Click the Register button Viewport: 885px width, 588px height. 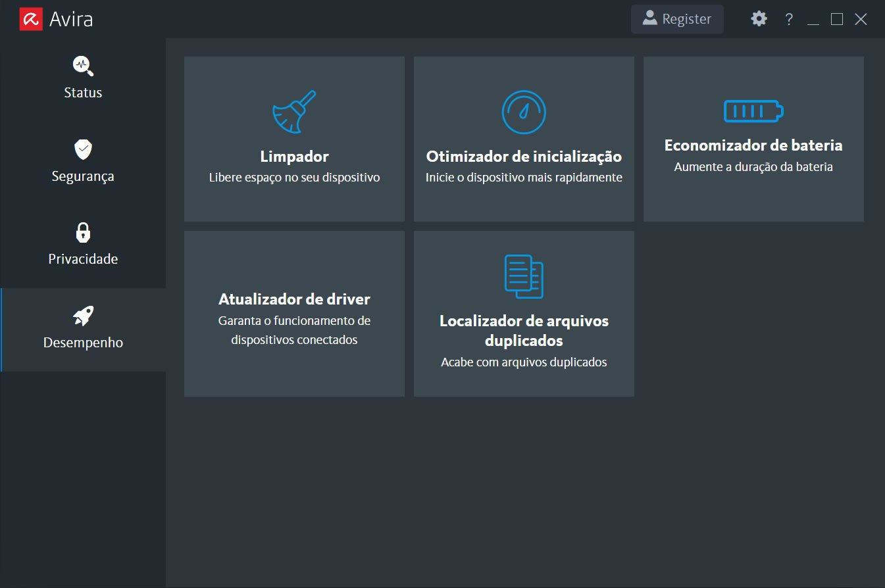(x=677, y=19)
